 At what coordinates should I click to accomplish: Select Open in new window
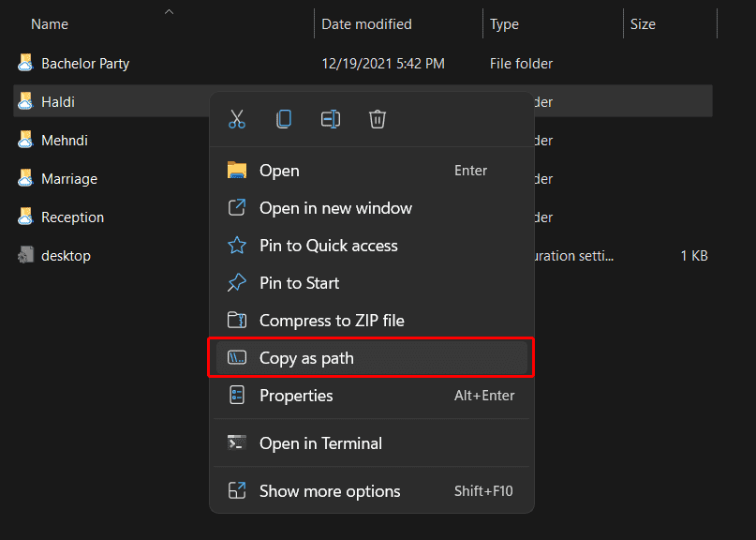coord(334,207)
